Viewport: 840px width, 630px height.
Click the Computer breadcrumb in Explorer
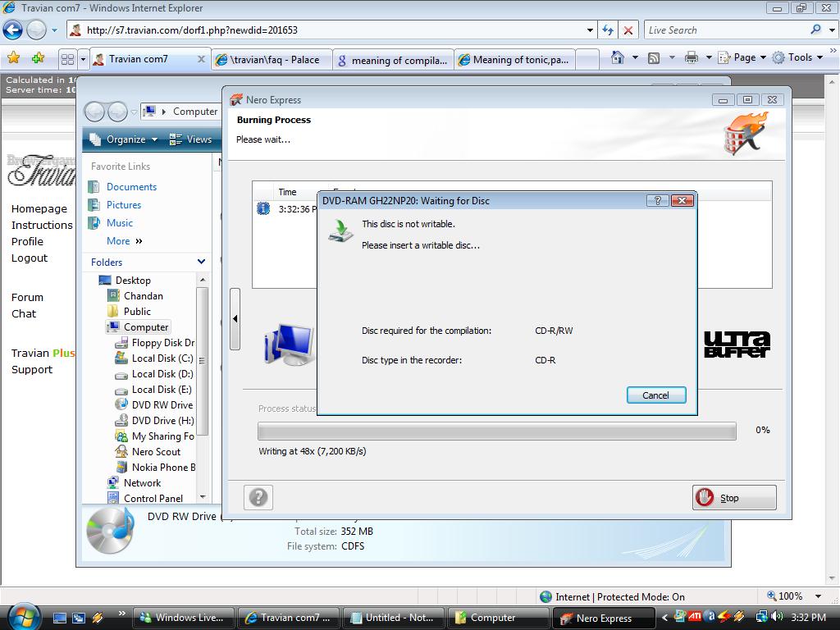(x=195, y=112)
